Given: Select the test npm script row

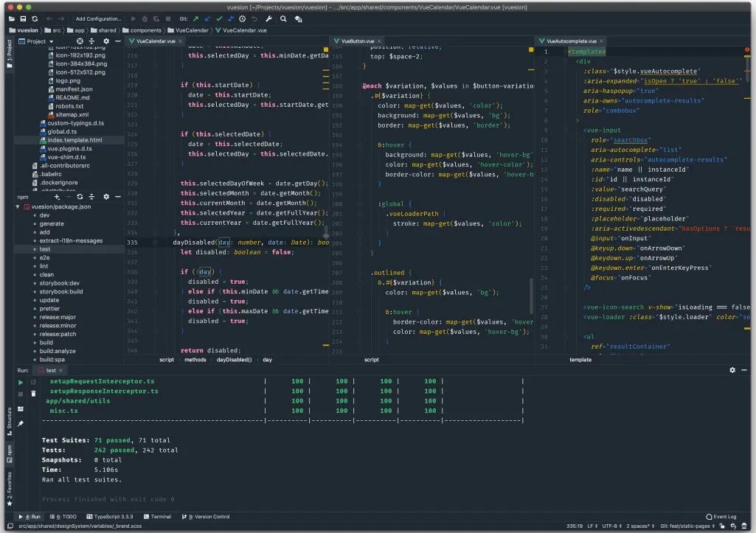Looking at the screenshot, I should pos(69,249).
